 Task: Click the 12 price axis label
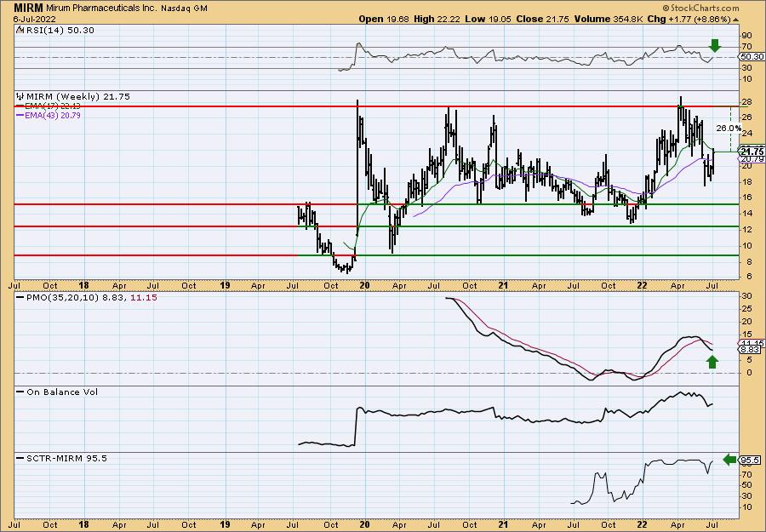(747, 230)
